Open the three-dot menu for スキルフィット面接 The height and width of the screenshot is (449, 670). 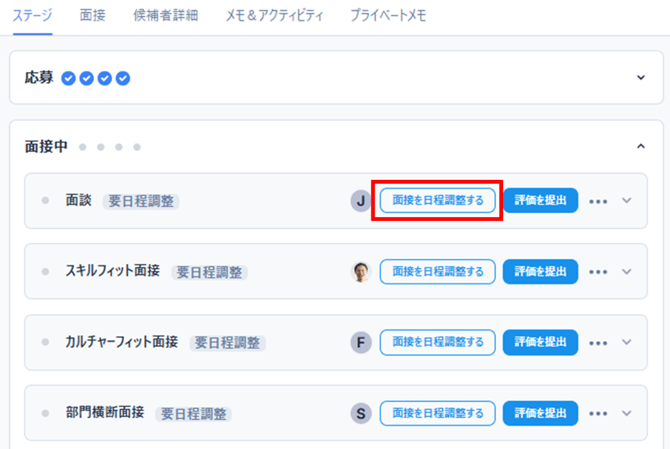(598, 272)
